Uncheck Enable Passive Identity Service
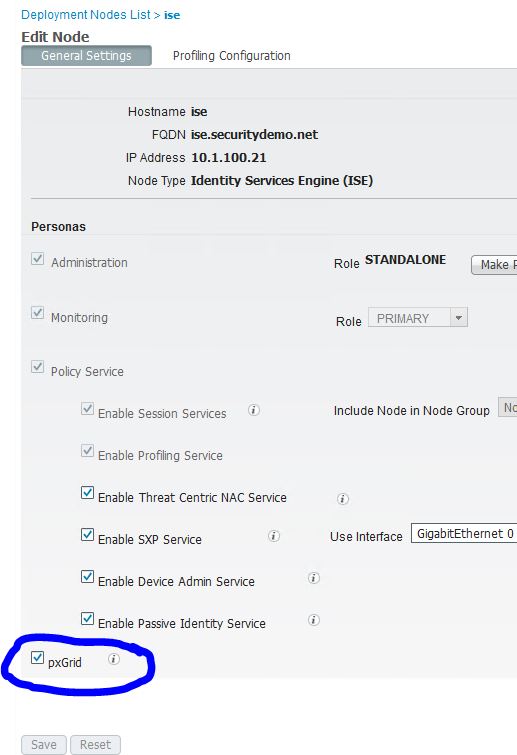Image resolution: width=517 pixels, height=755 pixels. (x=87, y=618)
